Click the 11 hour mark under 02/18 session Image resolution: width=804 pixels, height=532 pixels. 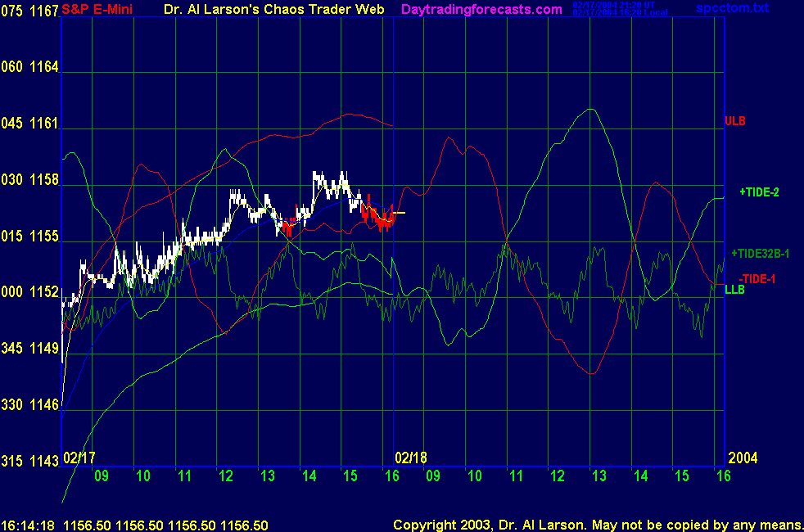pos(515,475)
